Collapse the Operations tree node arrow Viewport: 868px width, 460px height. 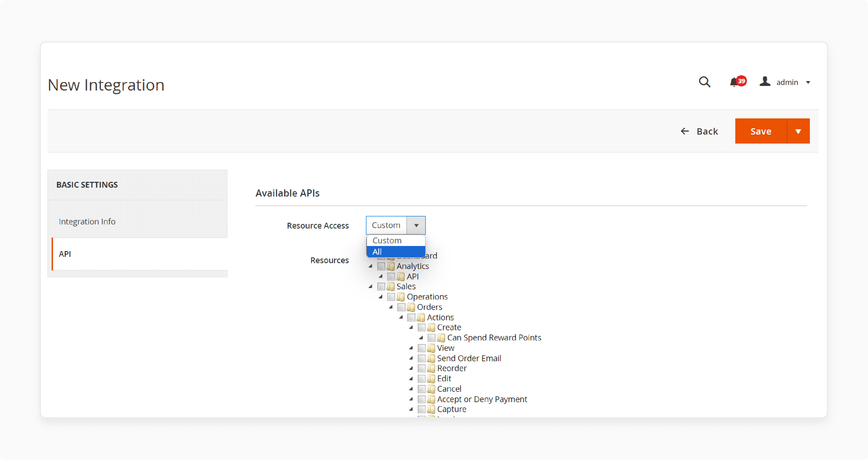381,297
